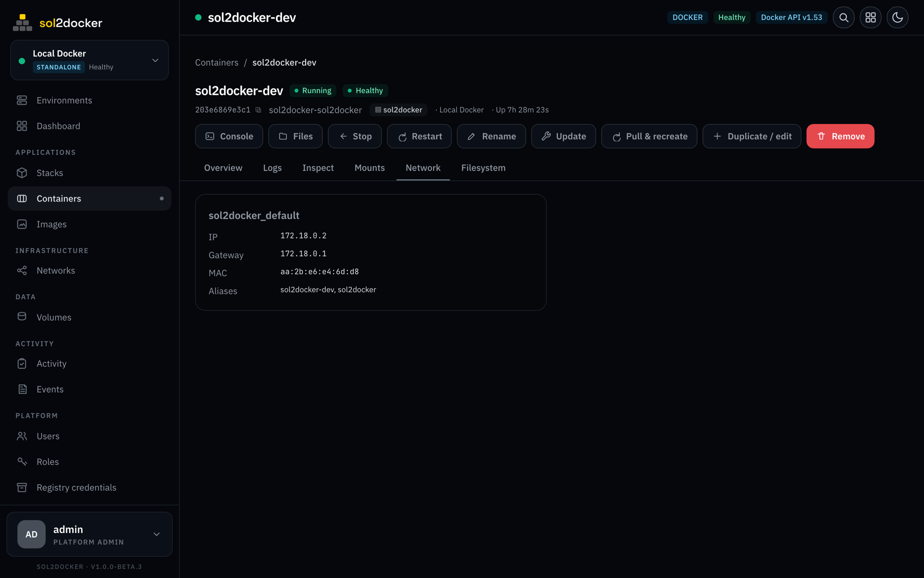924x578 pixels.
Task: Click the Running status badge
Action: tap(313, 91)
